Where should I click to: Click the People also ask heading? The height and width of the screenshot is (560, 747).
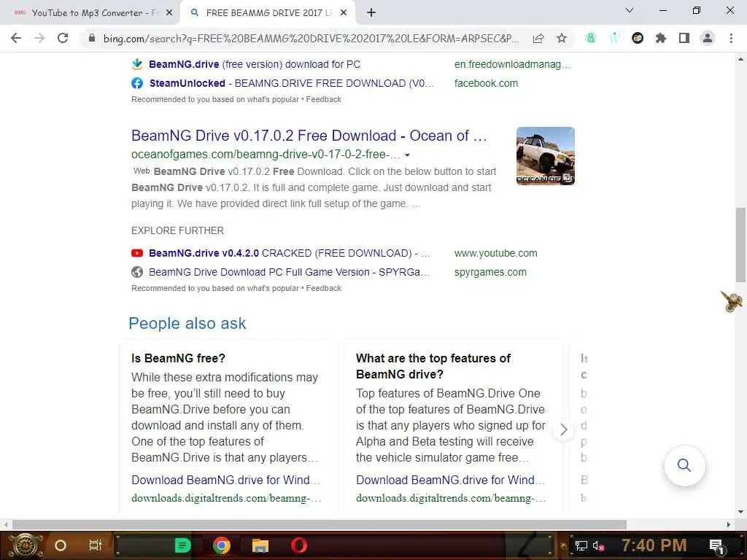coord(187,323)
